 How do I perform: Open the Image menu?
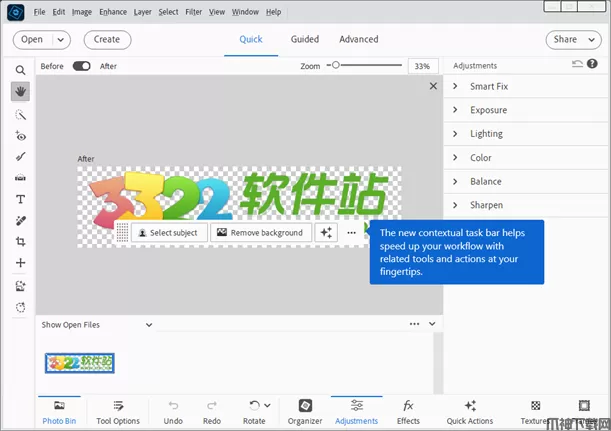pos(82,12)
